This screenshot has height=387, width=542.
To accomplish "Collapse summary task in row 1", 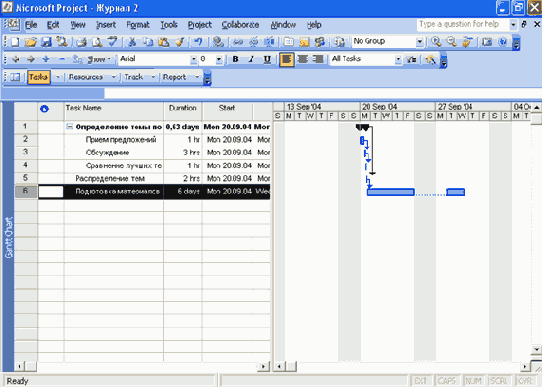I will coord(69,126).
